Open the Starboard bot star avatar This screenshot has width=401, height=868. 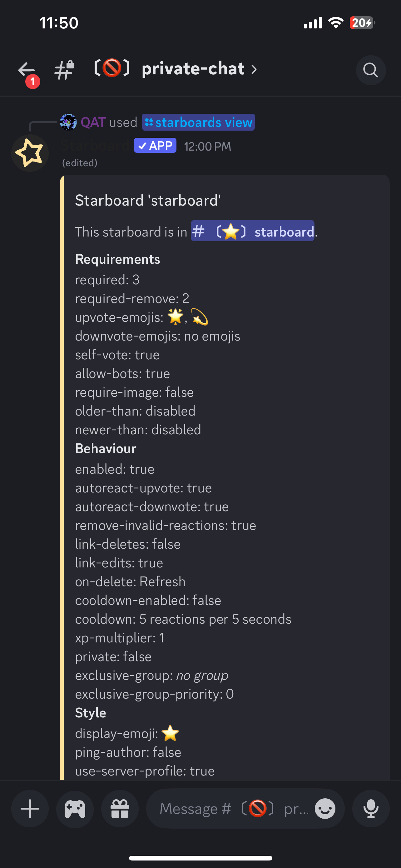pyautogui.click(x=30, y=153)
